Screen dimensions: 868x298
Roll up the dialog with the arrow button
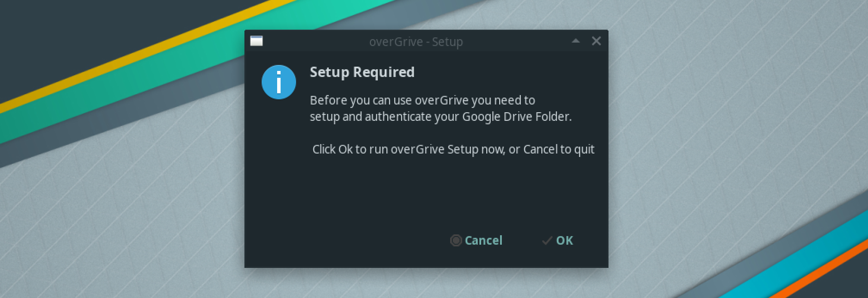[576, 41]
